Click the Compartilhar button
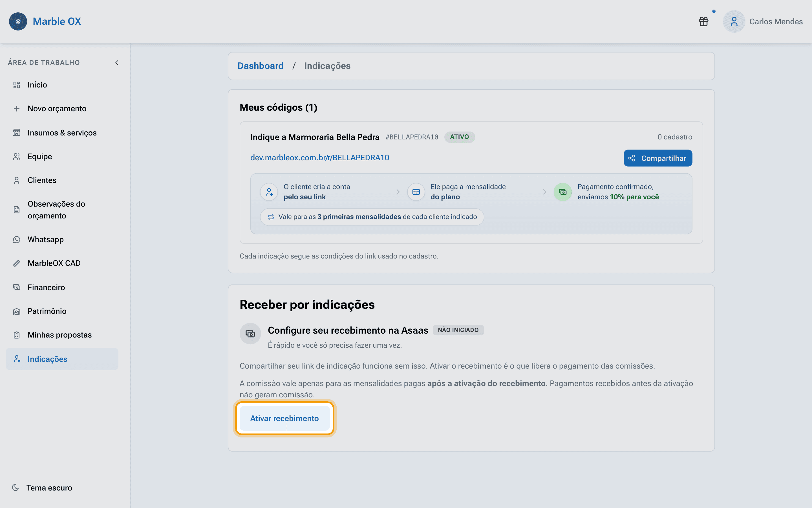The height and width of the screenshot is (508, 812). coord(658,158)
